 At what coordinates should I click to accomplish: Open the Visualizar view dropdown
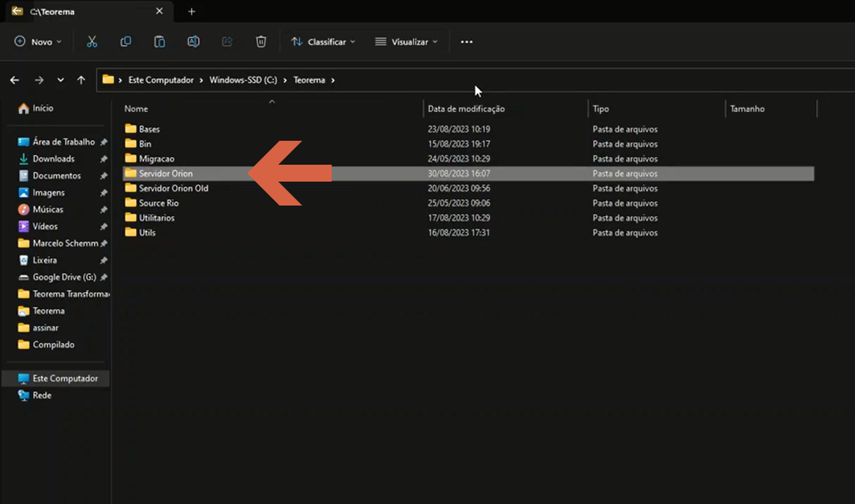click(406, 42)
